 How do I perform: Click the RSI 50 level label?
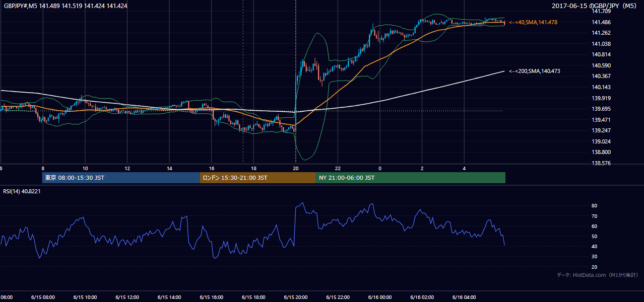click(x=594, y=236)
